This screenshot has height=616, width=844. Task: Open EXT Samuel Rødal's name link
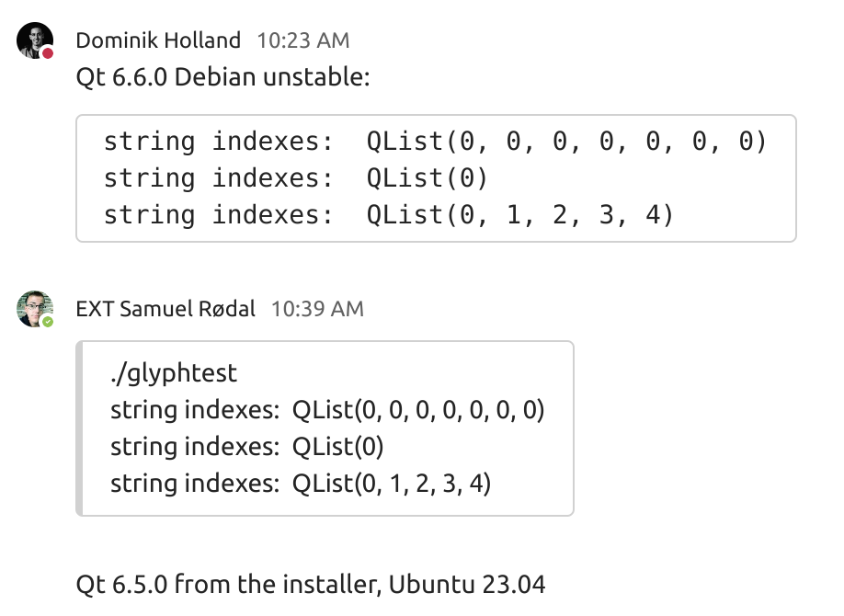(165, 309)
